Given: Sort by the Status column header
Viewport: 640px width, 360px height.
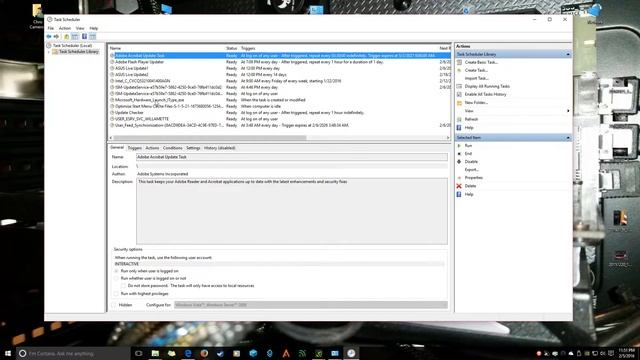Looking at the screenshot, I should click(x=231, y=48).
